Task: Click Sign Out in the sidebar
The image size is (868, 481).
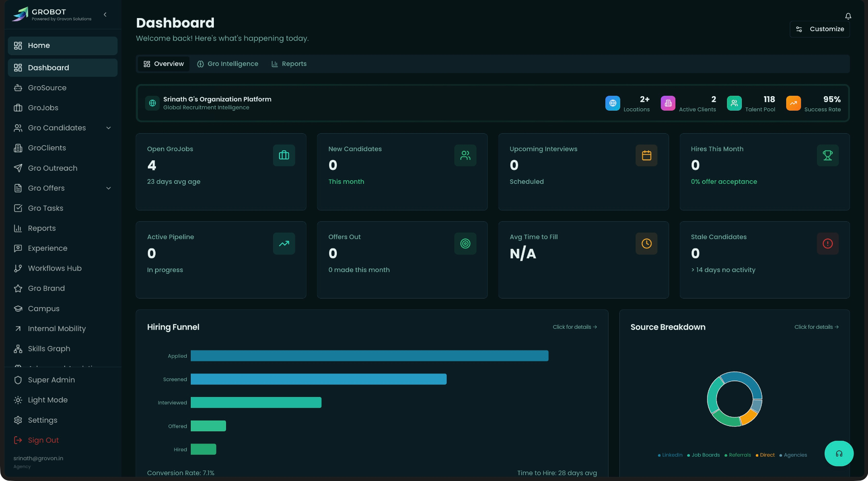Action: coord(62,440)
